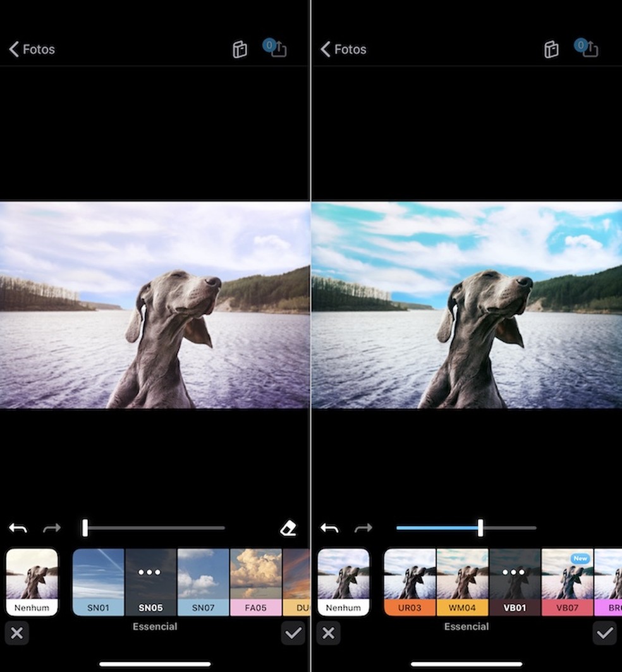The image size is (622, 672).
Task: Select the FA05 filter preset
Action: 255,580
